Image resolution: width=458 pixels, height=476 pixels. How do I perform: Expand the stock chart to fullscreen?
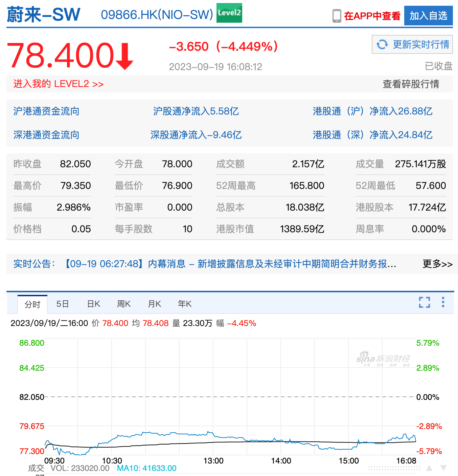tap(424, 303)
